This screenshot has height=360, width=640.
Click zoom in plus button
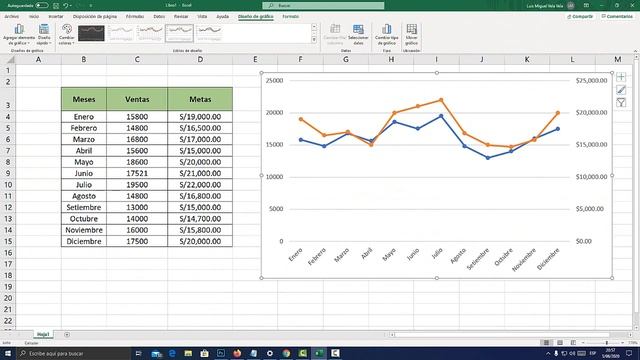coord(623,343)
